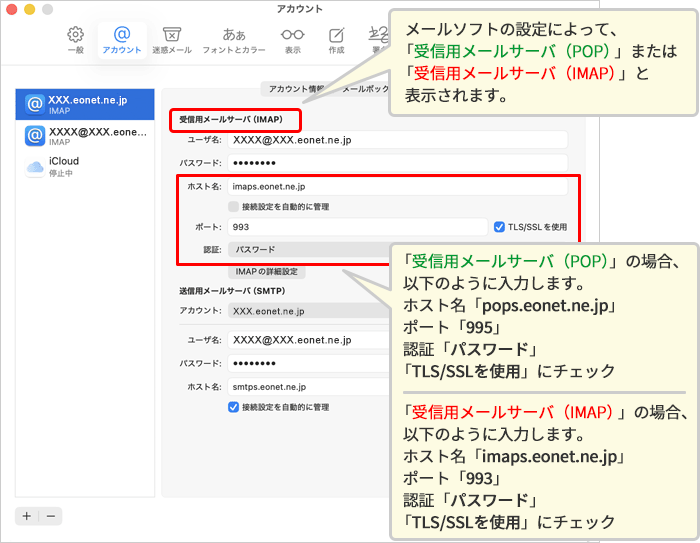The image size is (700, 543).
Task: Select the second XXXX@XXX.eonet account in sidebar
Action: point(86,137)
